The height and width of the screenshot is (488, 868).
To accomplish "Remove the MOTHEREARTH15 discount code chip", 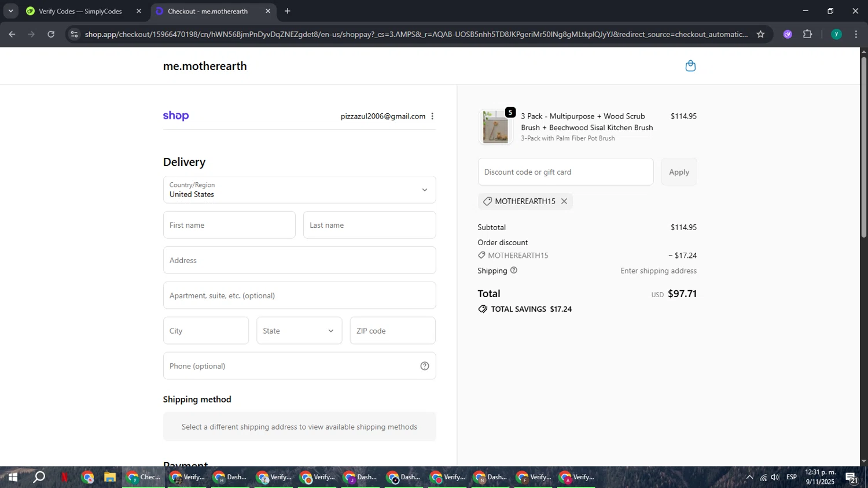I will pyautogui.click(x=564, y=201).
